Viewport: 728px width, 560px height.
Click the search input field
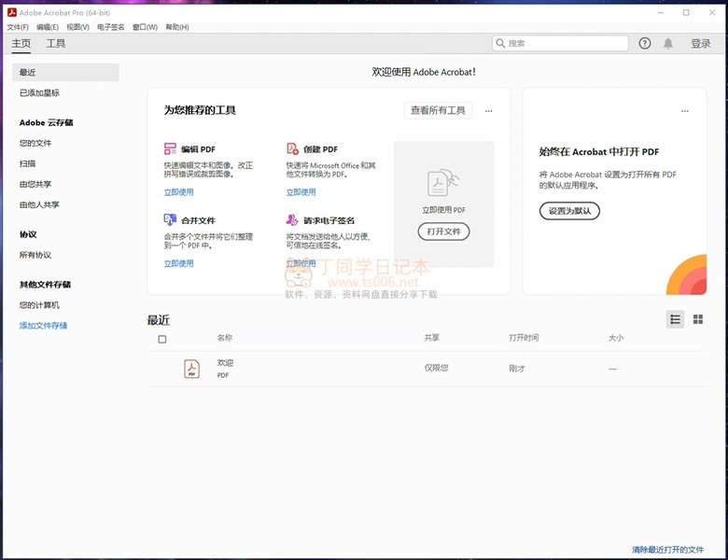point(566,44)
